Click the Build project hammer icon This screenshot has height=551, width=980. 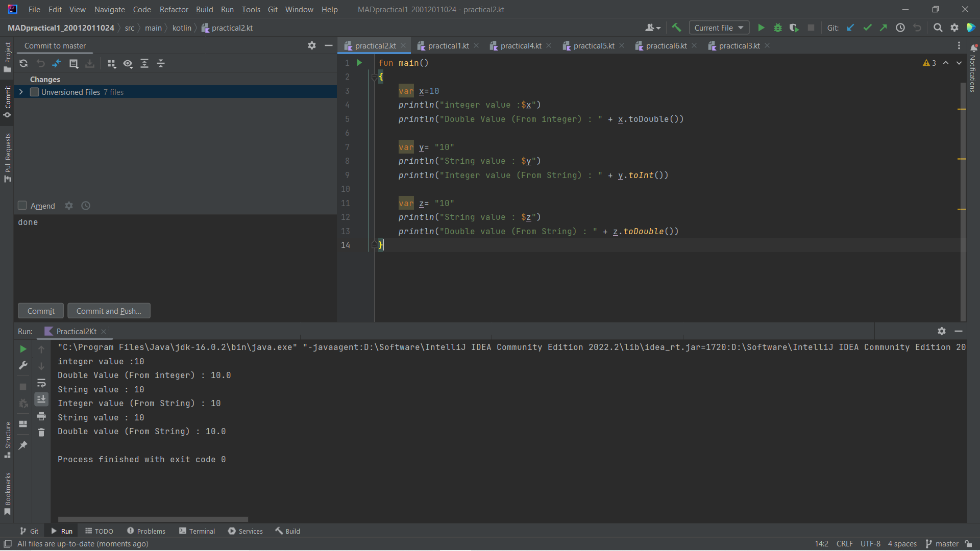[x=676, y=28]
